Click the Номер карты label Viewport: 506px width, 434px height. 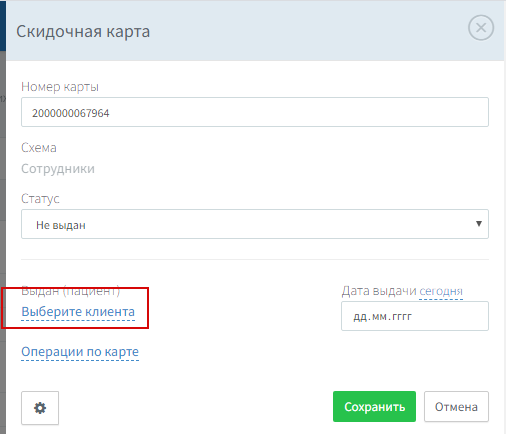click(60, 87)
